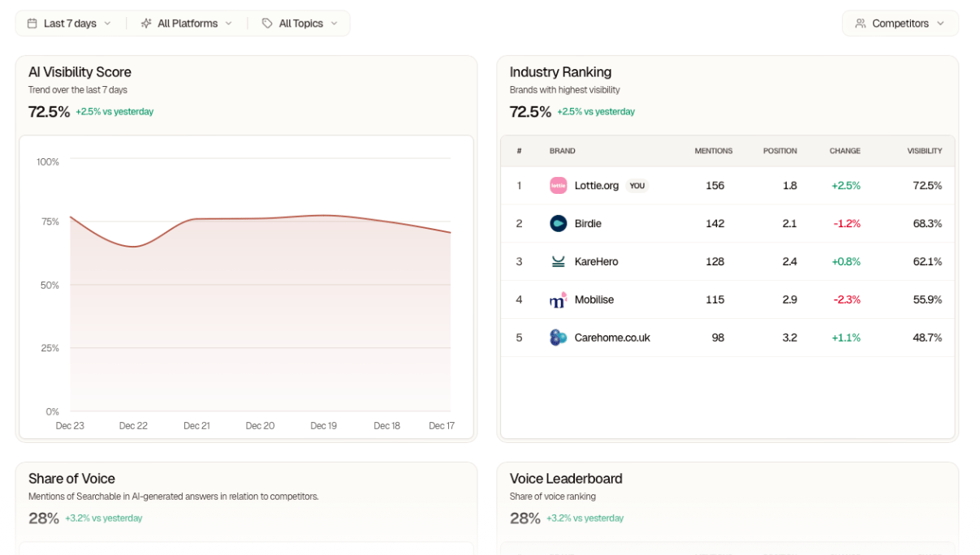Expand the All Platforms filter chevron
The height and width of the screenshot is (555, 980).
point(228,24)
